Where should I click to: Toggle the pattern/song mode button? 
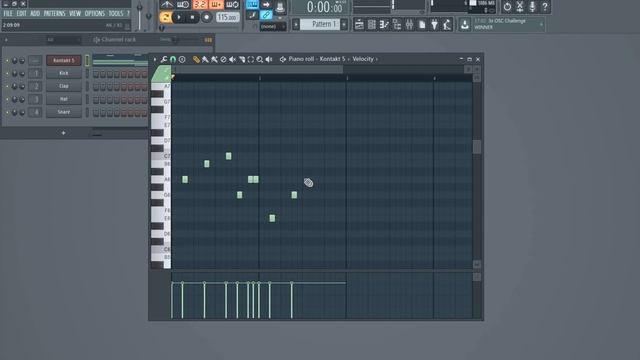165,17
